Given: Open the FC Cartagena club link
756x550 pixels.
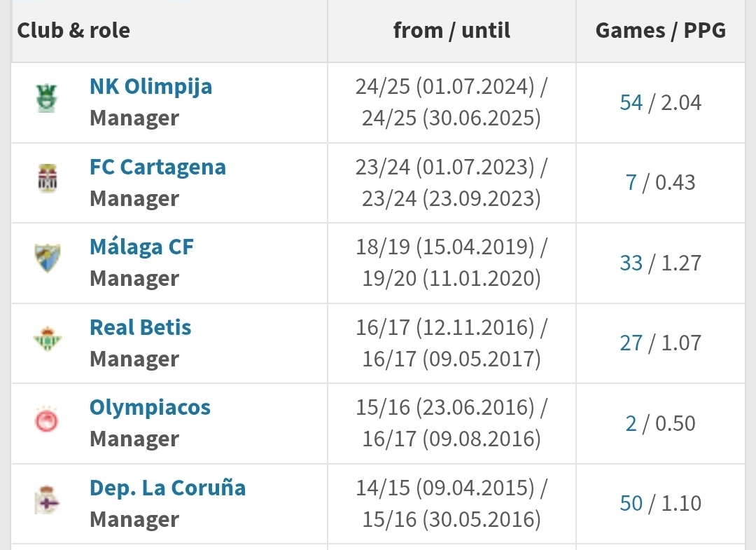Looking at the screenshot, I should click(157, 167).
